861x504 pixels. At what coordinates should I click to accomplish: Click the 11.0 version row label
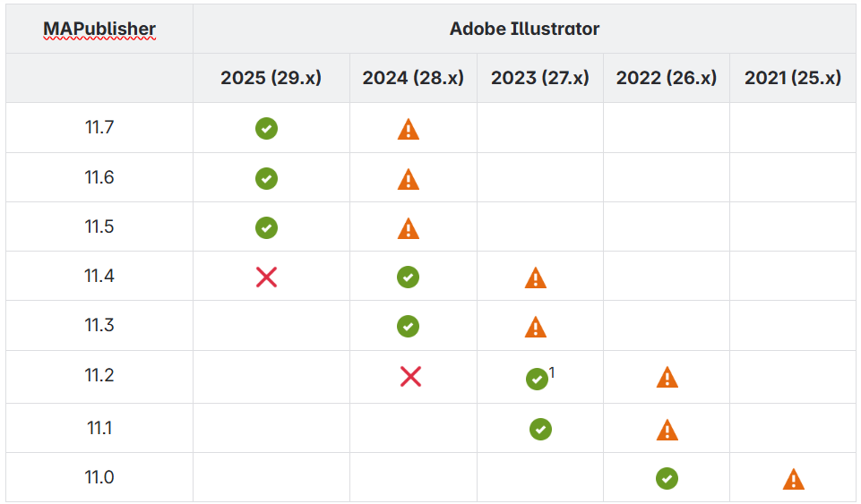tap(99, 477)
